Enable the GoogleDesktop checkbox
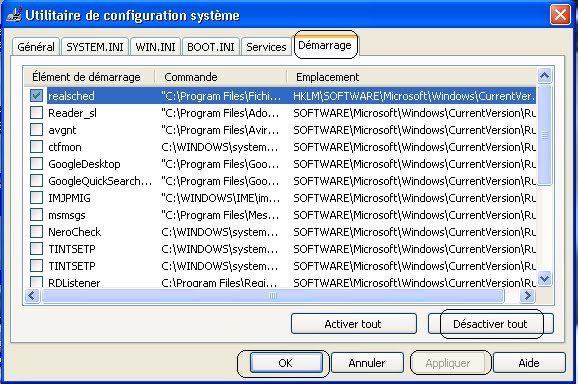This screenshot has width=578, height=384. coord(36,164)
